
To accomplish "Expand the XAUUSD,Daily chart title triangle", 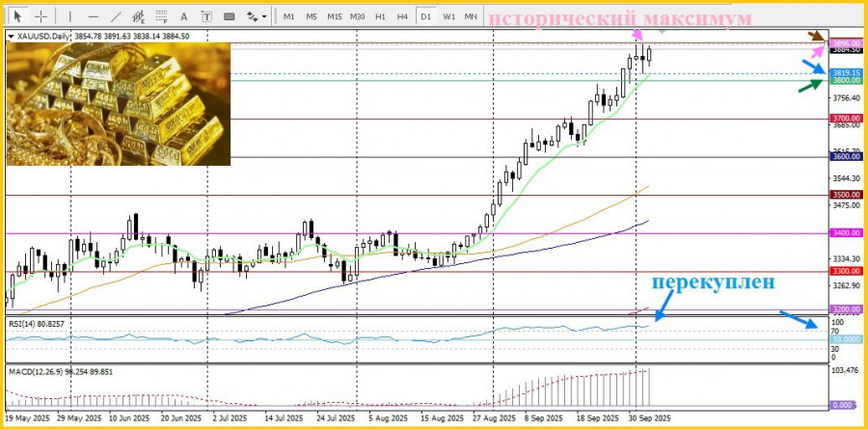I will [11, 36].
